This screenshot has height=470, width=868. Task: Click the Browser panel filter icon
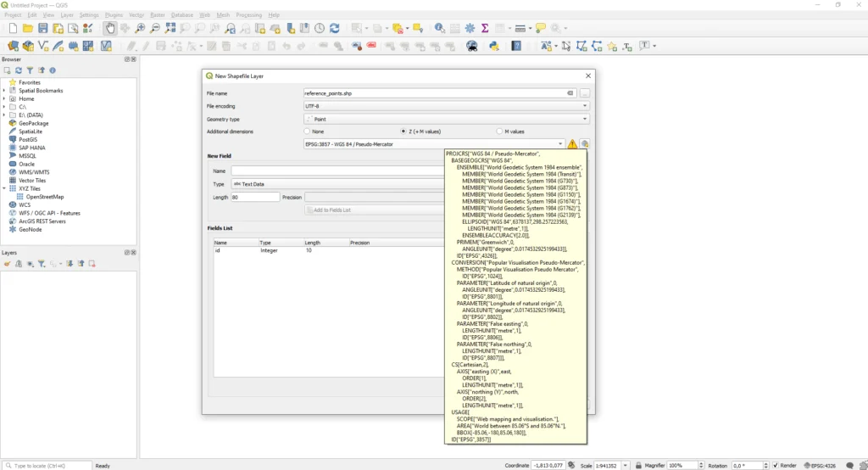tap(30, 70)
